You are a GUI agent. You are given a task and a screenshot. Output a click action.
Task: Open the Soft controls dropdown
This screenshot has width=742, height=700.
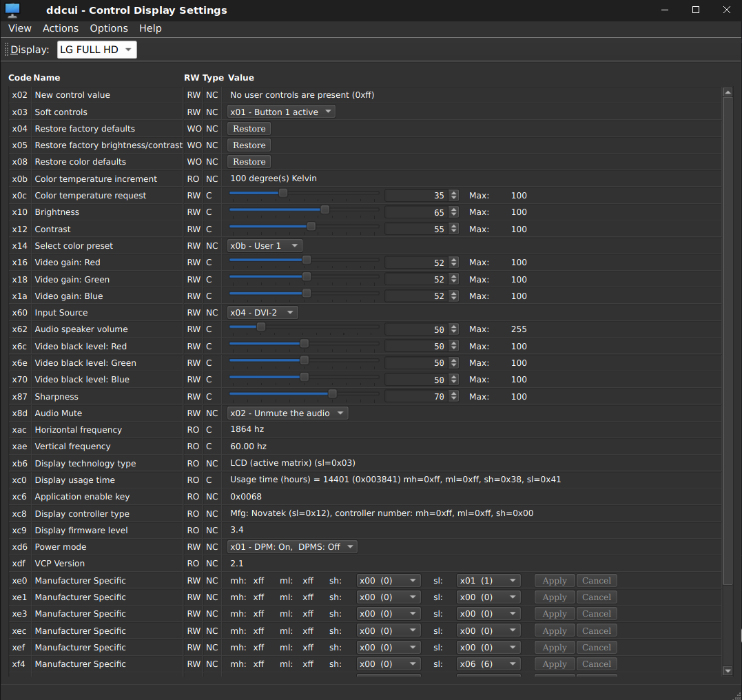click(281, 112)
